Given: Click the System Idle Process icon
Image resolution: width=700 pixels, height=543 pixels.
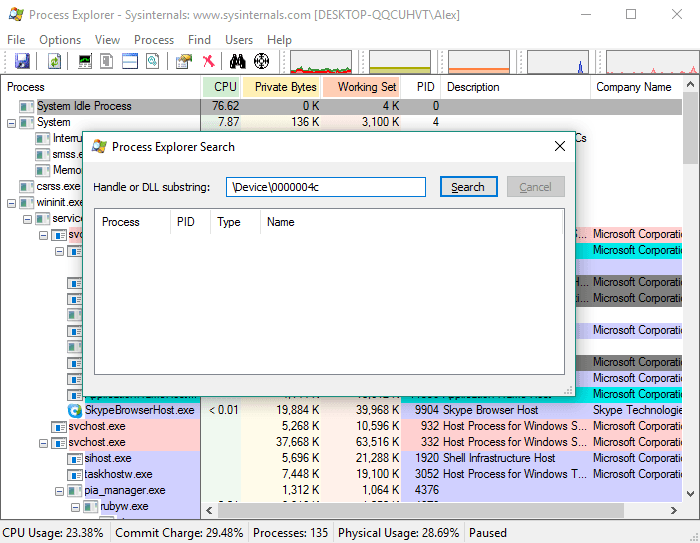Looking at the screenshot, I should tap(26, 106).
